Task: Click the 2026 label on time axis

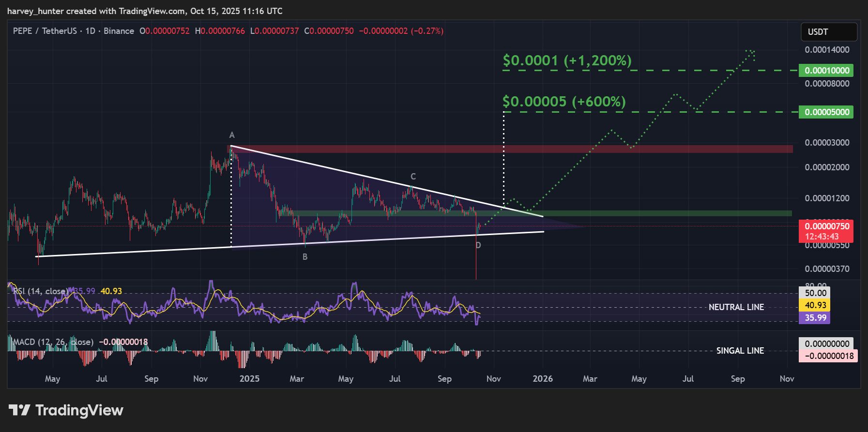Action: (x=543, y=379)
